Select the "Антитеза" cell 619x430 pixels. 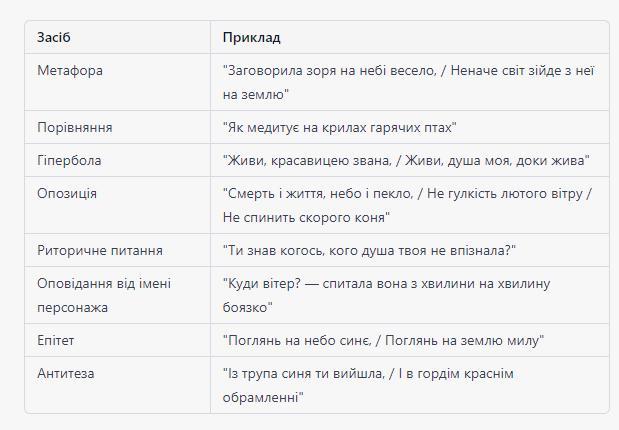coord(117,385)
